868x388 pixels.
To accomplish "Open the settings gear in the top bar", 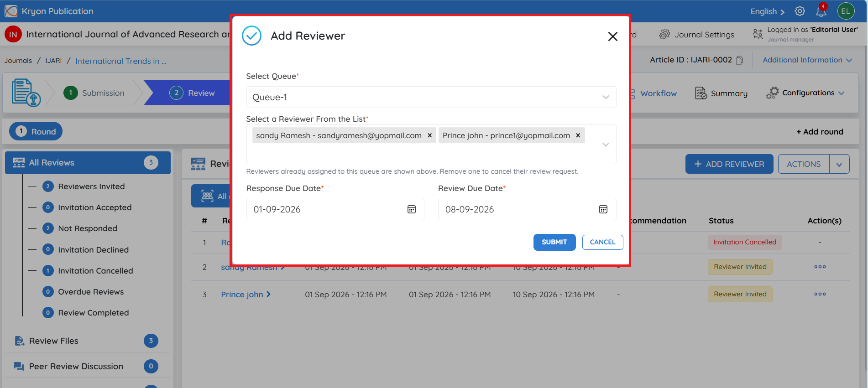I will (800, 11).
